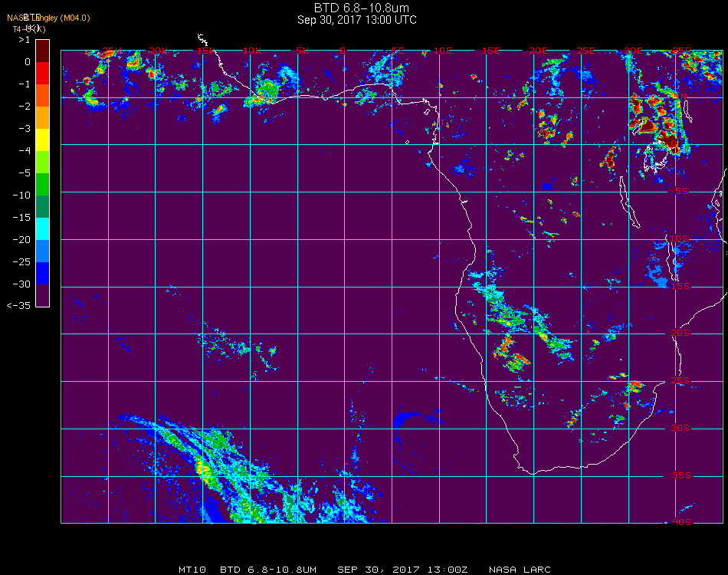The height and width of the screenshot is (575, 728).
Task: Click the legend label '<-35'
Action: coord(18,306)
